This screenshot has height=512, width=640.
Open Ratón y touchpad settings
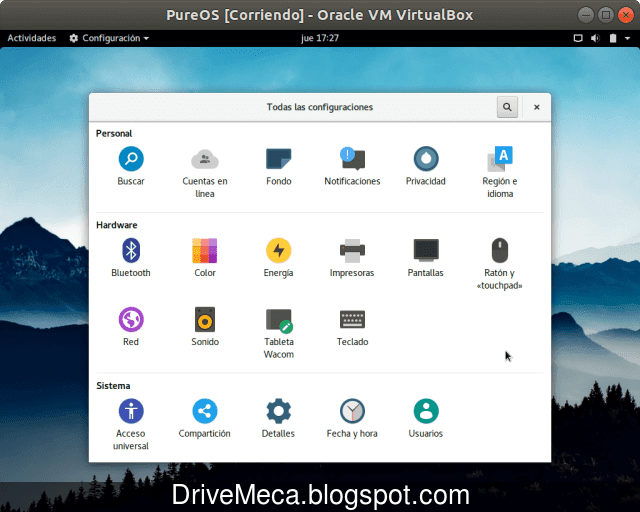click(500, 264)
